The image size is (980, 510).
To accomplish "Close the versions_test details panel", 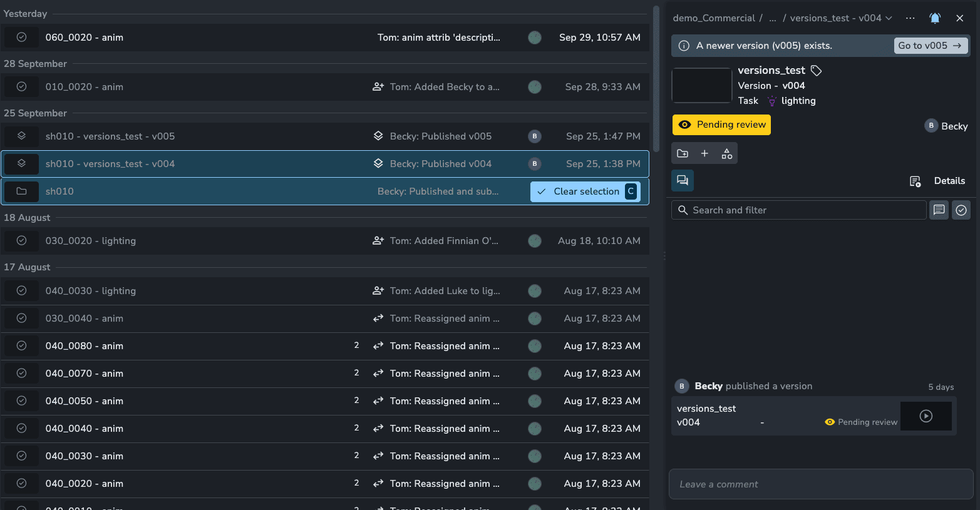I will (959, 18).
